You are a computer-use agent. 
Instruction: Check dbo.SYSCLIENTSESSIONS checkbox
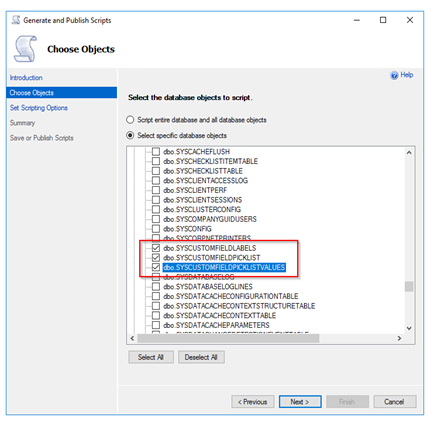click(x=156, y=200)
